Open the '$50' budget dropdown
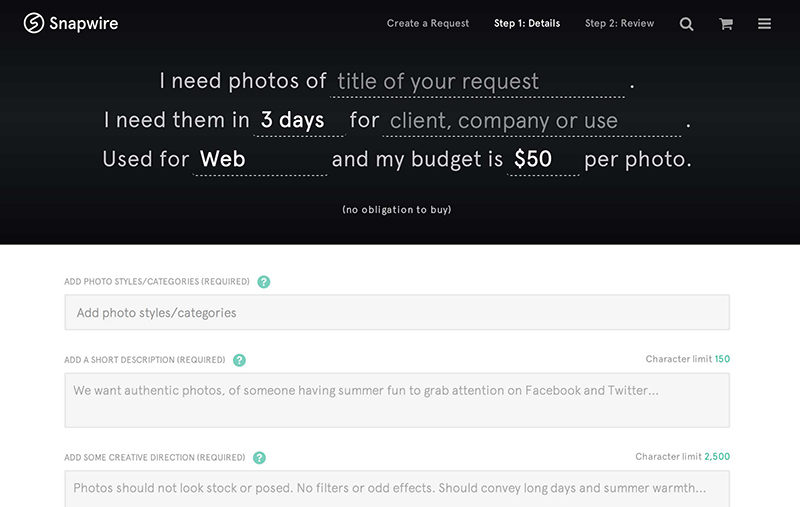Viewport: 800px width, 507px height. coord(543,160)
